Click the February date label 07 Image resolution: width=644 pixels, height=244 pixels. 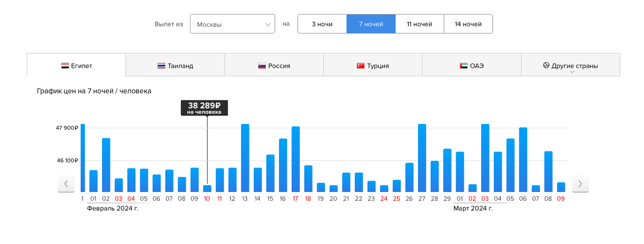(169, 198)
